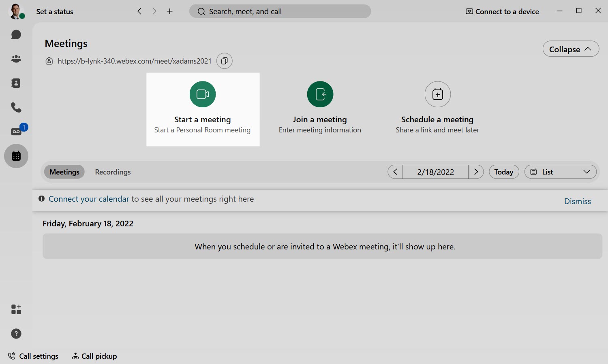Click the info icon on the calendar banner
This screenshot has width=608, height=364.
[41, 199]
